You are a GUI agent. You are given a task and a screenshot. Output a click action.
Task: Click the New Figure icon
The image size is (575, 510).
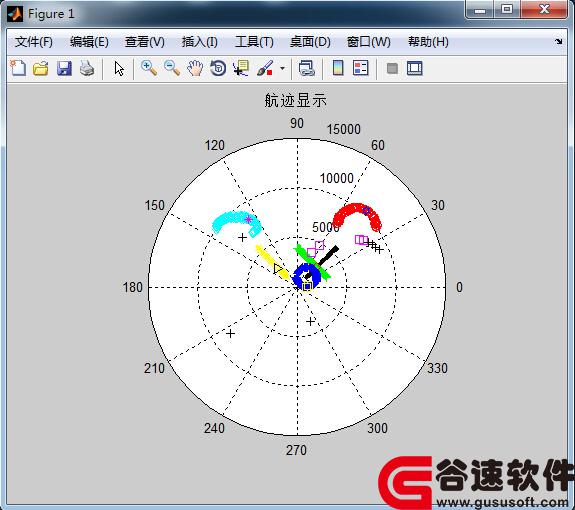point(18,68)
